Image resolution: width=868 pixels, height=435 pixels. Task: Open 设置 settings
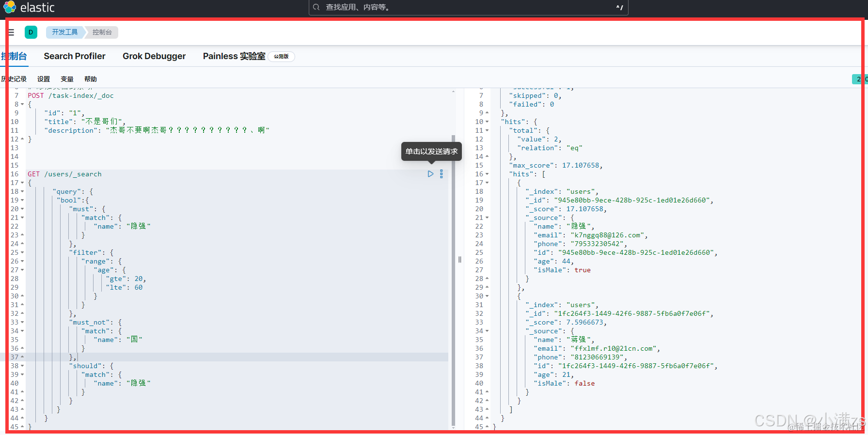pos(44,79)
